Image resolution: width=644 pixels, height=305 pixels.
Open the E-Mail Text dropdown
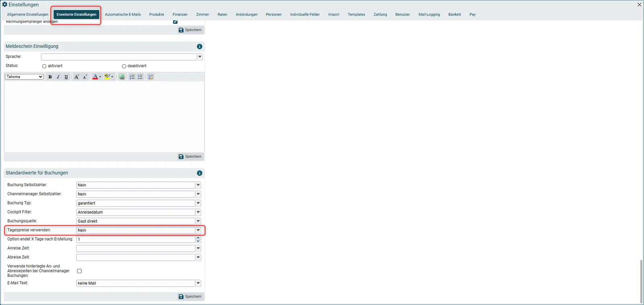click(x=198, y=283)
